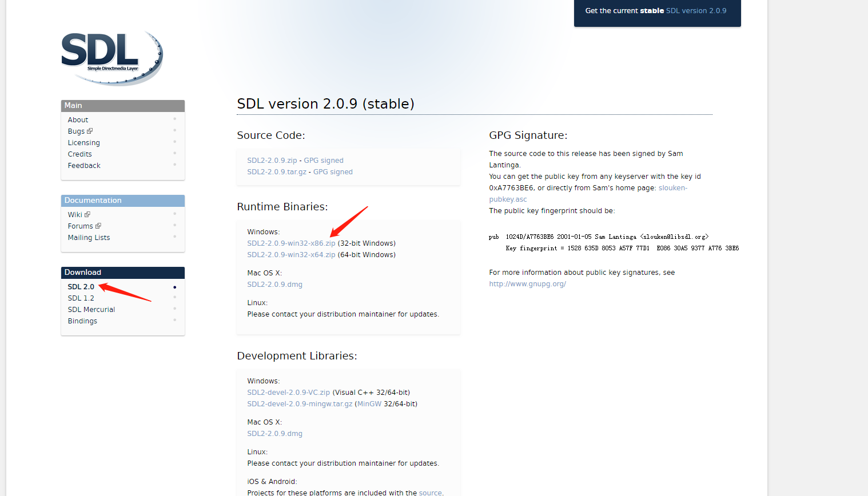This screenshot has height=496, width=868.
Task: Open the source link under iOS & Android
Action: pyautogui.click(x=430, y=493)
